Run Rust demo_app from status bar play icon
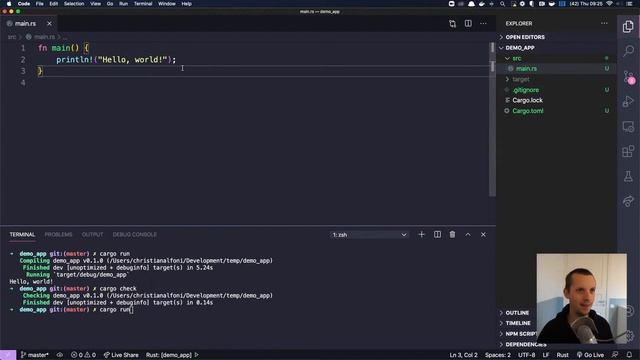The image size is (640, 360). (x=197, y=355)
